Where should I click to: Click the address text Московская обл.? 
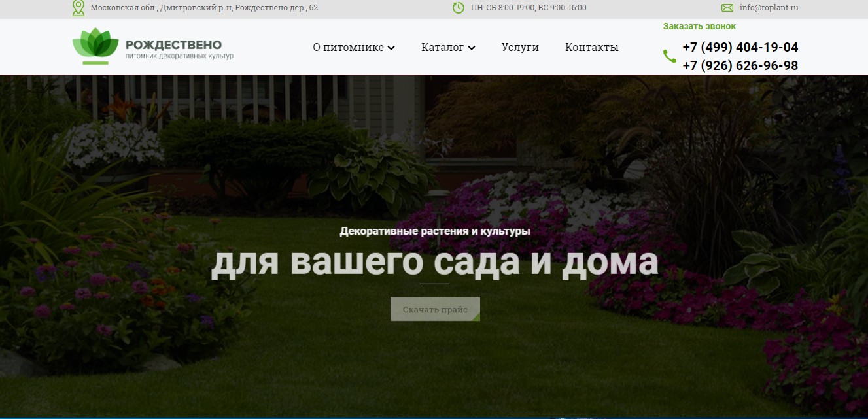[204, 8]
